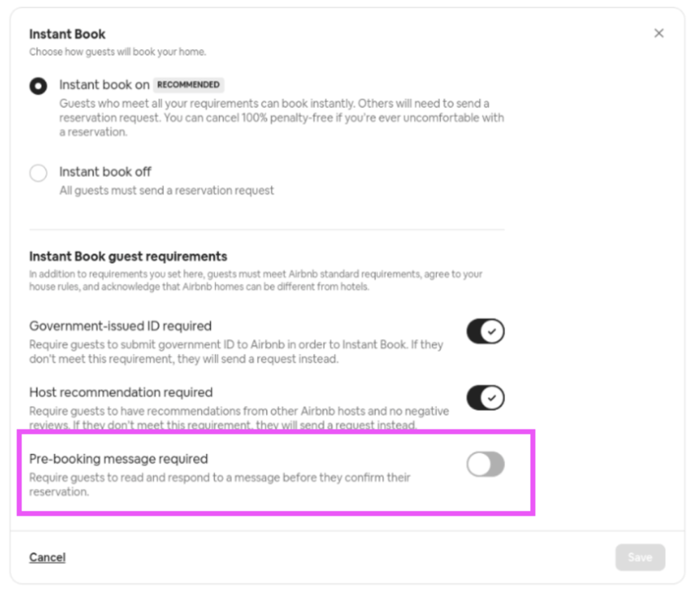Image resolution: width=700 pixels, height=600 pixels.
Task: Click "Choose how guests will book your home" subtitle
Action: (117, 52)
